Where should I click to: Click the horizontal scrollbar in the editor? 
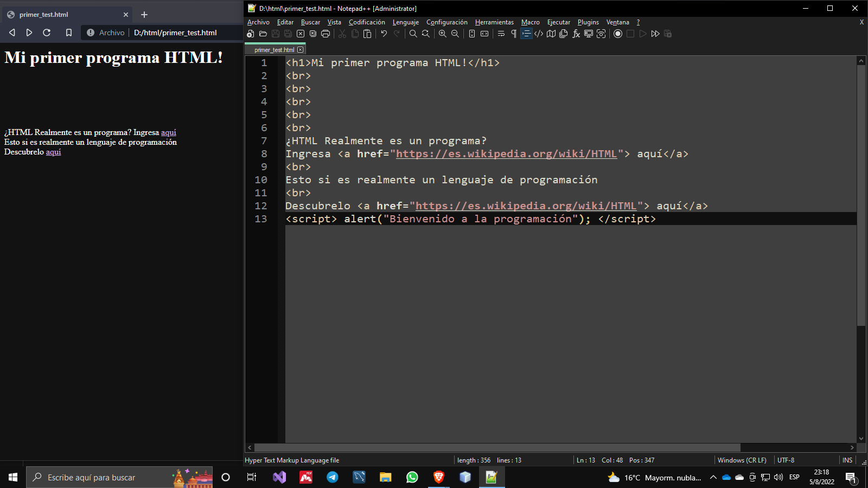pos(497,448)
